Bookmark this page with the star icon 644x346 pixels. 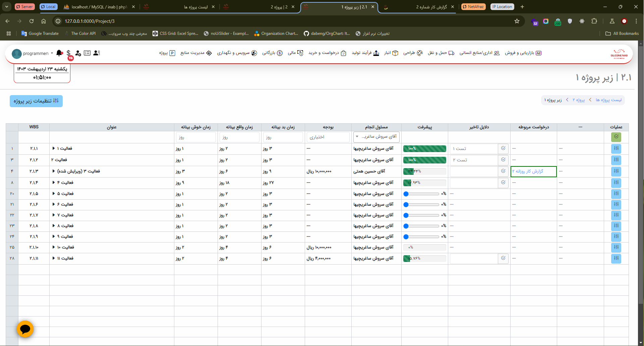point(517,21)
